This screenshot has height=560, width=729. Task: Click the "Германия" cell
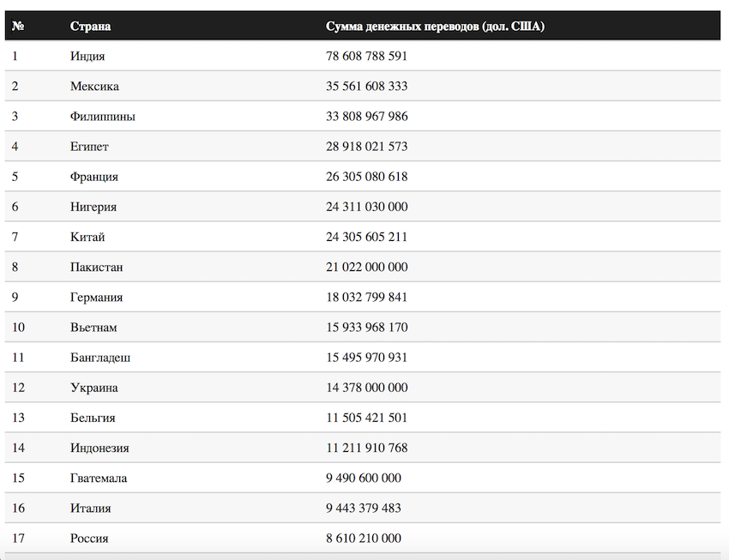pos(96,297)
